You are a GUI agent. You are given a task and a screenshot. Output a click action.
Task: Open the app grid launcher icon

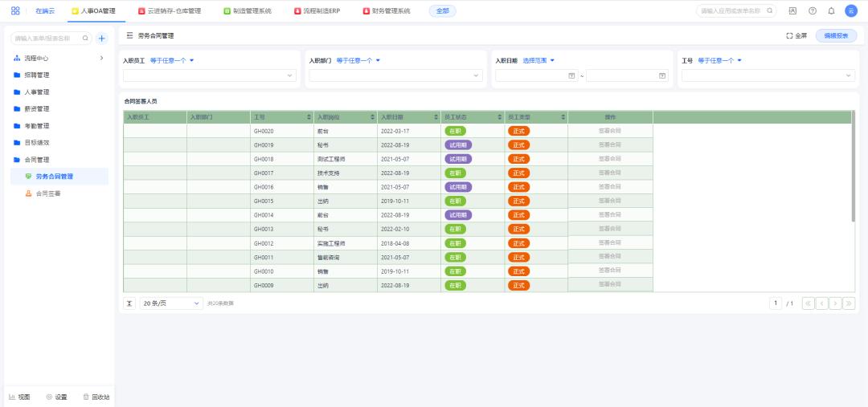click(x=15, y=11)
